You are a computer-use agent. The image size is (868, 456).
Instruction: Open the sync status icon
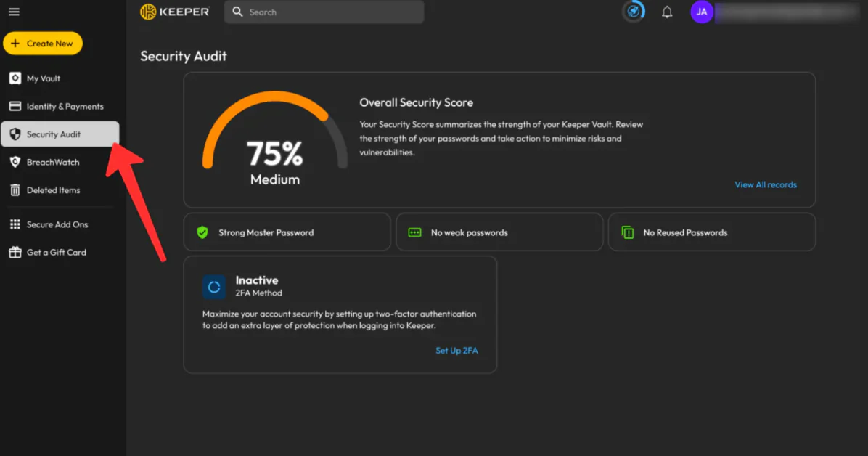pos(634,11)
